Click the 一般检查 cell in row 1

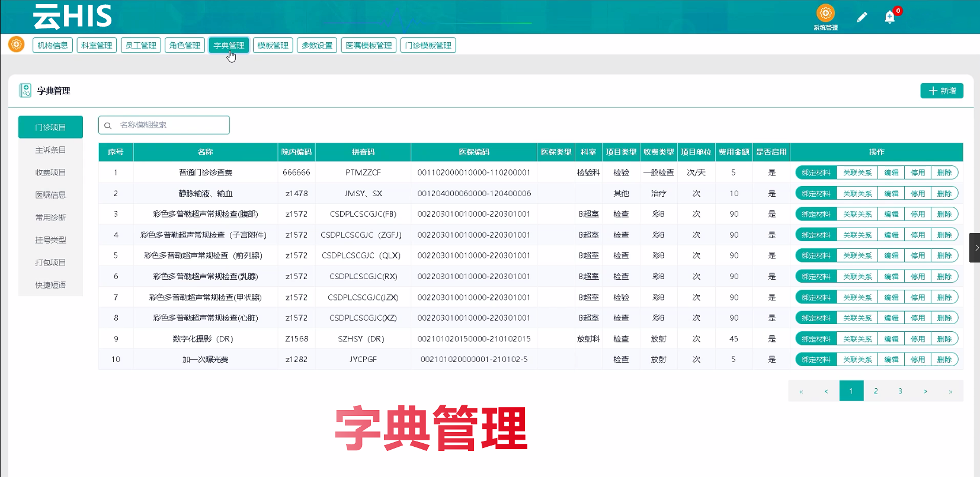[x=658, y=172]
